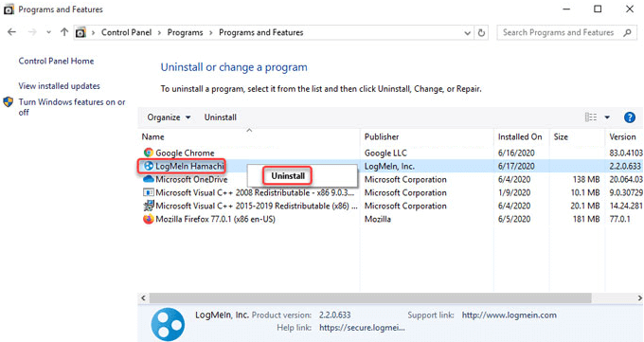Sort the list by Version column
Screen dimensions: 644x342
622,136
